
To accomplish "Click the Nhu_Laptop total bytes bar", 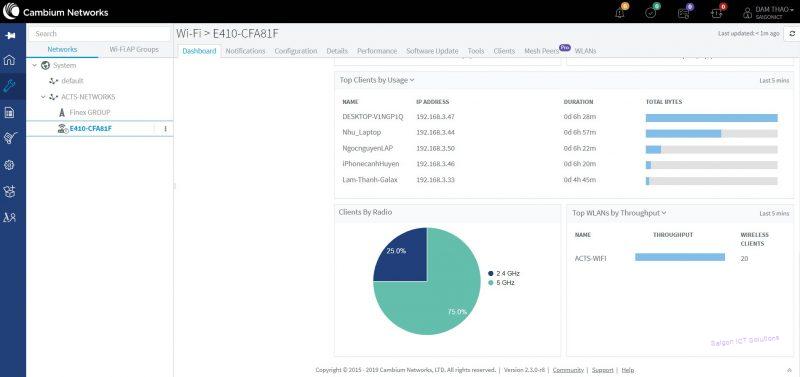I will pyautogui.click(x=712, y=134).
